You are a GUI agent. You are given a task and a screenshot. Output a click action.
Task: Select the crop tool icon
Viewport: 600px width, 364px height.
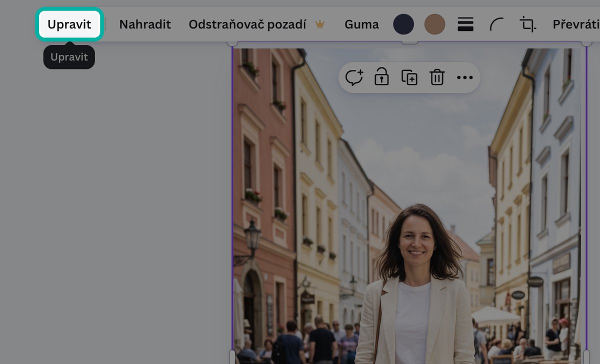(527, 24)
